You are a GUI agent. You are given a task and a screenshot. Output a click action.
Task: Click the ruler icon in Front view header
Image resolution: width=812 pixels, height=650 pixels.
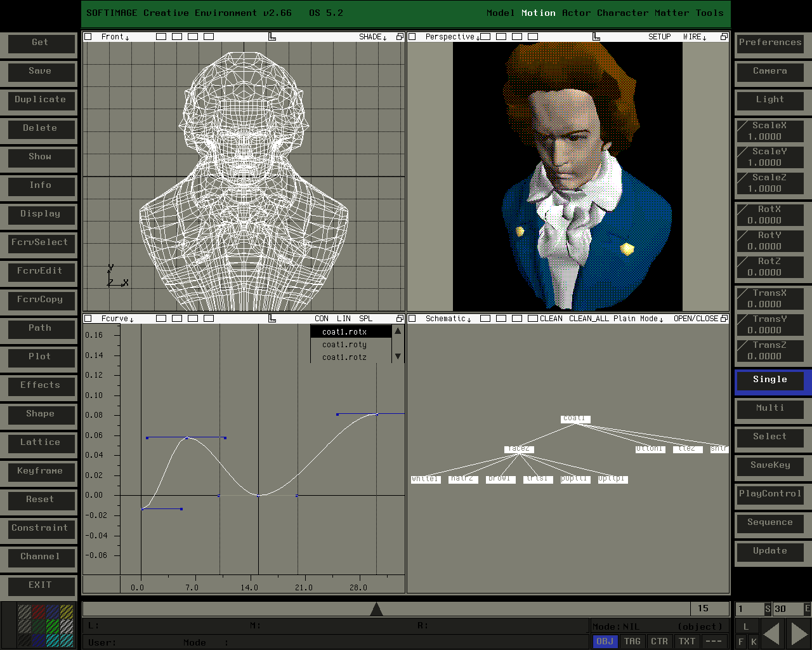[272, 37]
